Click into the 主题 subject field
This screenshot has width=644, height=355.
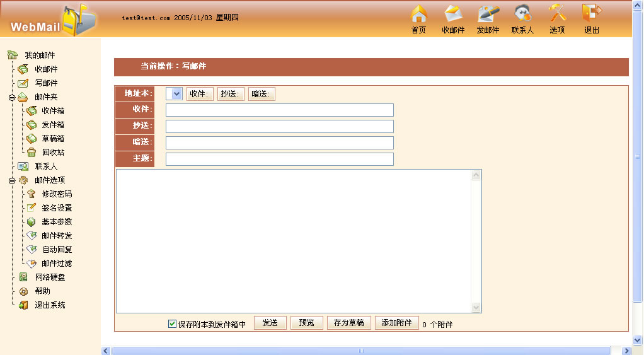[279, 159]
